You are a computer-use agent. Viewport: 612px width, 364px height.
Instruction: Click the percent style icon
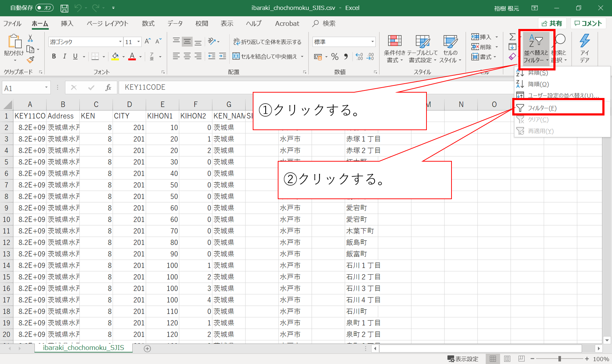[335, 56]
